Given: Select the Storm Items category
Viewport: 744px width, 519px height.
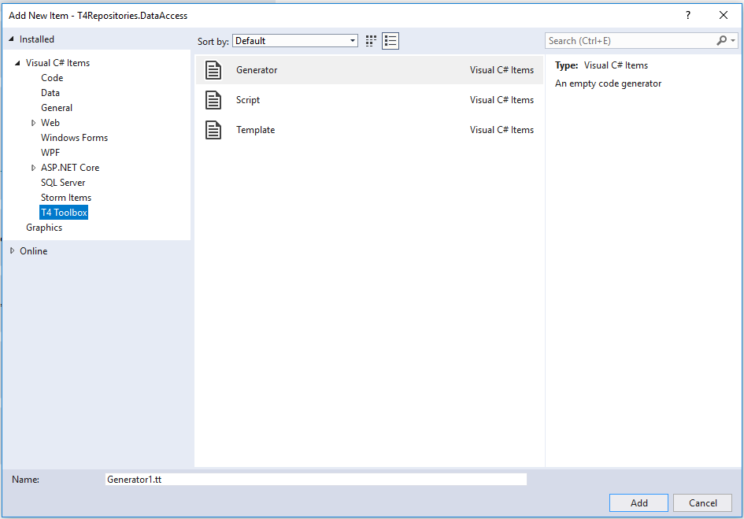Looking at the screenshot, I should point(66,197).
